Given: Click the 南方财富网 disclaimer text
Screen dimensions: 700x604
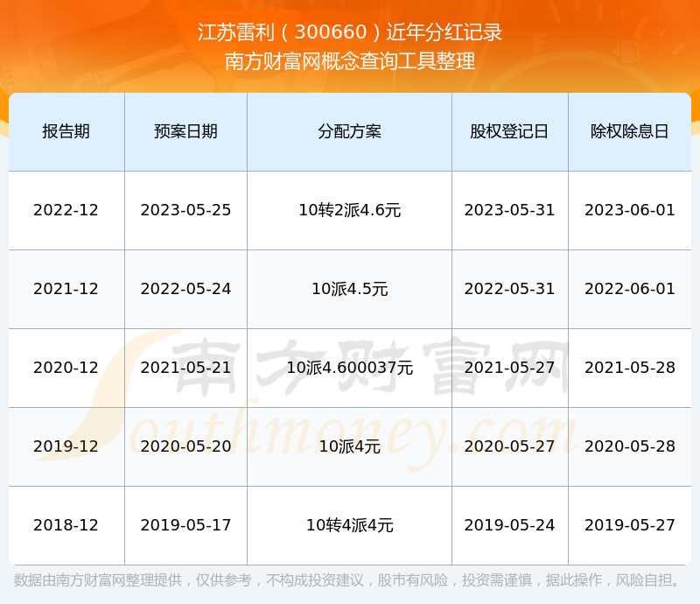Looking at the screenshot, I should tap(350, 578).
